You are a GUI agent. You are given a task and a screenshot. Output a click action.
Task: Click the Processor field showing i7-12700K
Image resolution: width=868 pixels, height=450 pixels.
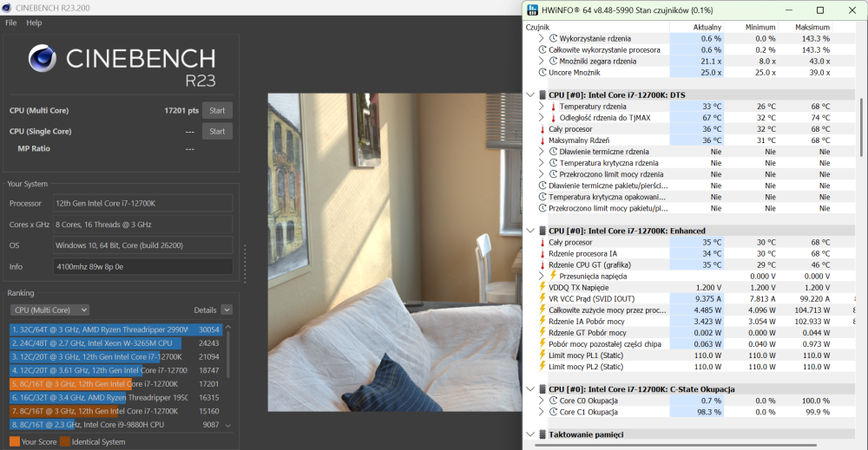143,204
